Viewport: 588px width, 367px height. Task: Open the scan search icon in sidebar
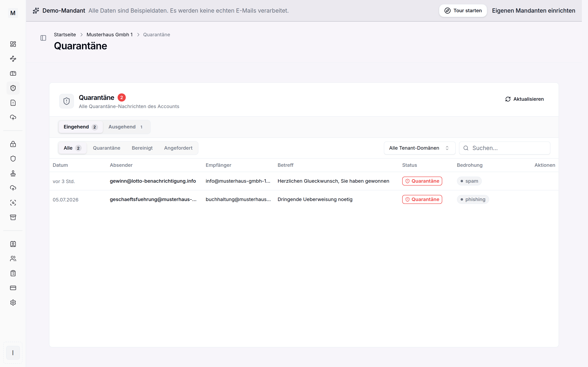[x=13, y=203]
